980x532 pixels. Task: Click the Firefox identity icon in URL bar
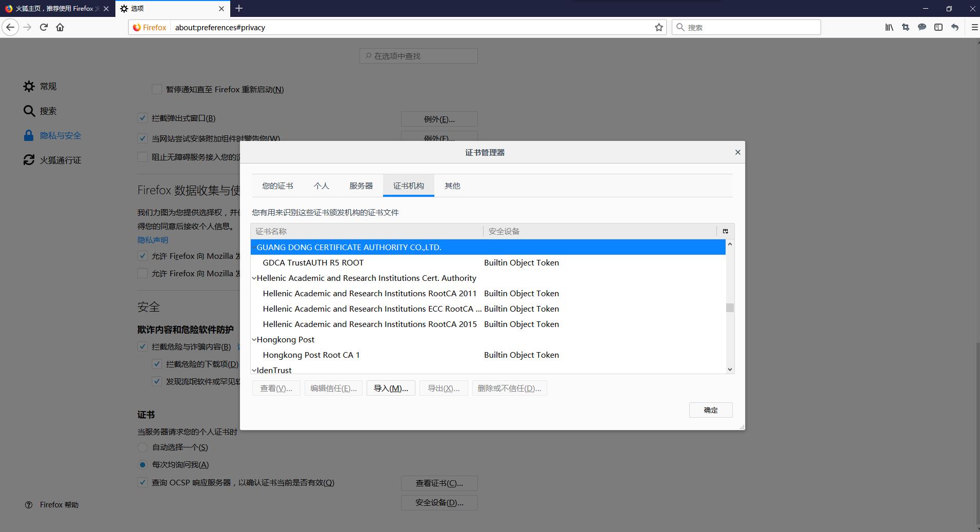click(149, 27)
